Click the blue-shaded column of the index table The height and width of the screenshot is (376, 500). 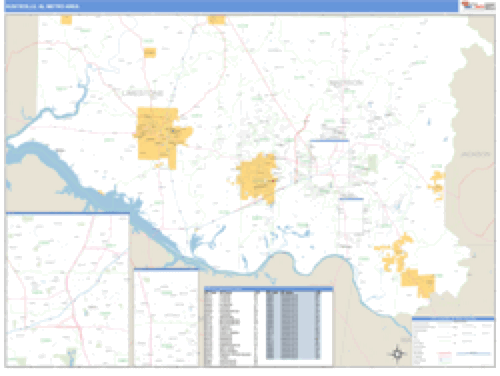(293, 325)
